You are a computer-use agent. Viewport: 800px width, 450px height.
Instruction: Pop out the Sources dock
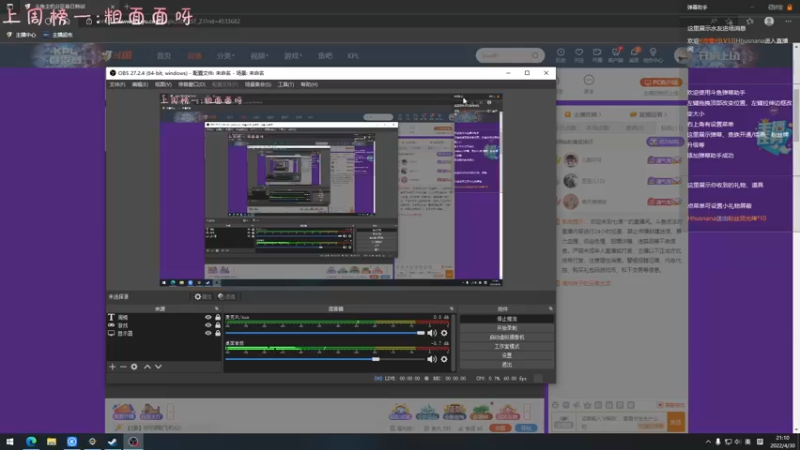pos(217,309)
